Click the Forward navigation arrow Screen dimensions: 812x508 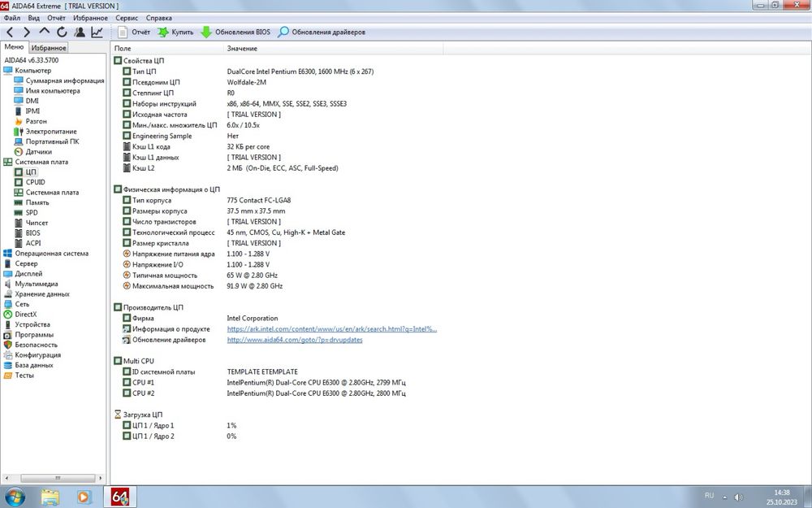[x=27, y=33]
